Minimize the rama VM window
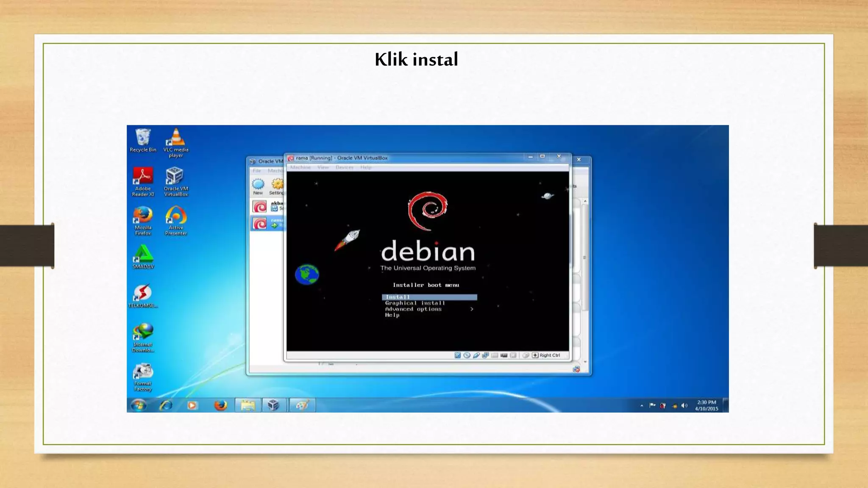The image size is (868, 488). [530, 157]
